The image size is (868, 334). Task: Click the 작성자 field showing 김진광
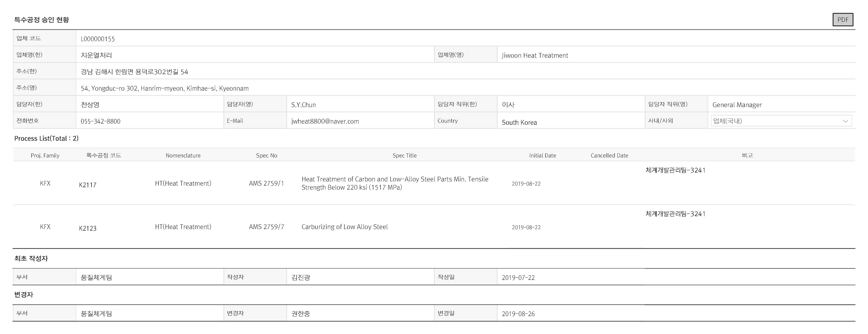coord(301,277)
